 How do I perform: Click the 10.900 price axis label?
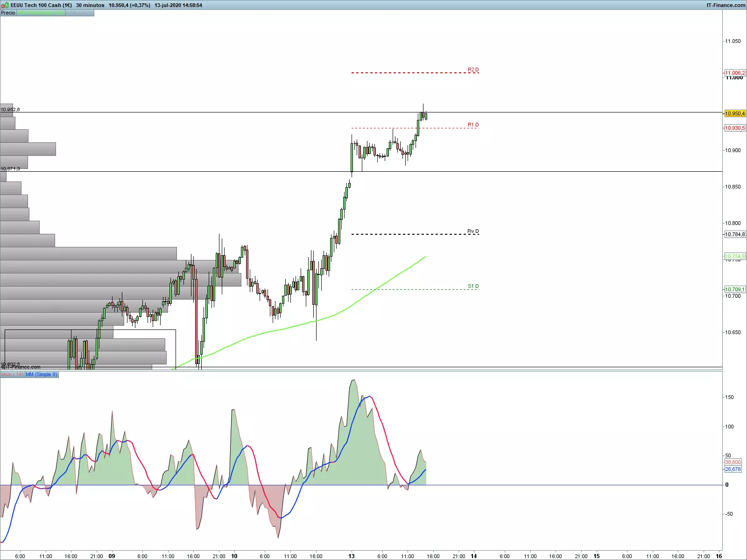[733, 150]
